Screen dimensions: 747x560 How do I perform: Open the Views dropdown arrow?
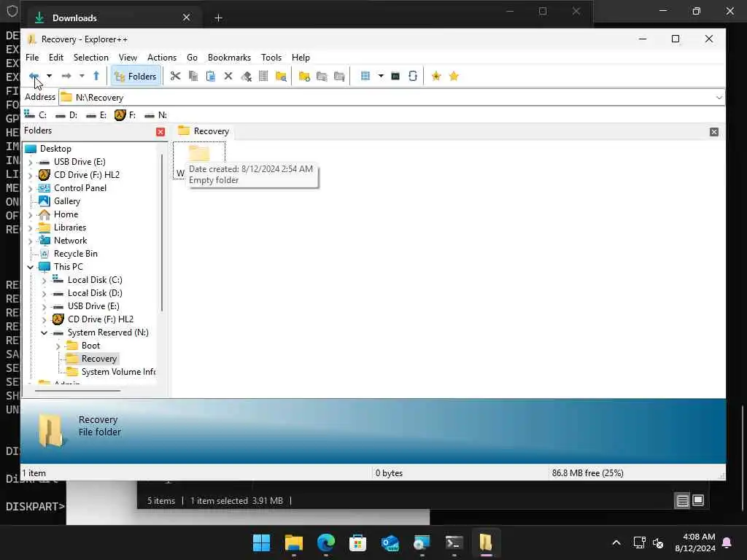(381, 76)
